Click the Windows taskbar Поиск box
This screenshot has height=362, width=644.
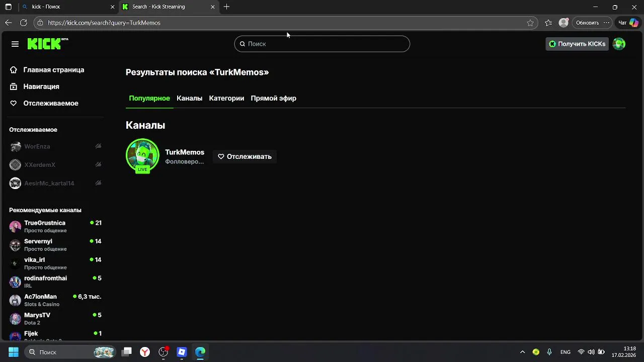coord(70,352)
